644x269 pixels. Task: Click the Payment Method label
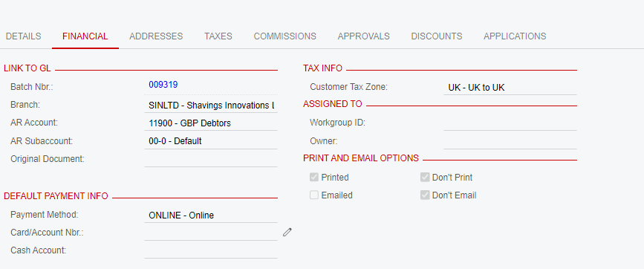pos(45,214)
